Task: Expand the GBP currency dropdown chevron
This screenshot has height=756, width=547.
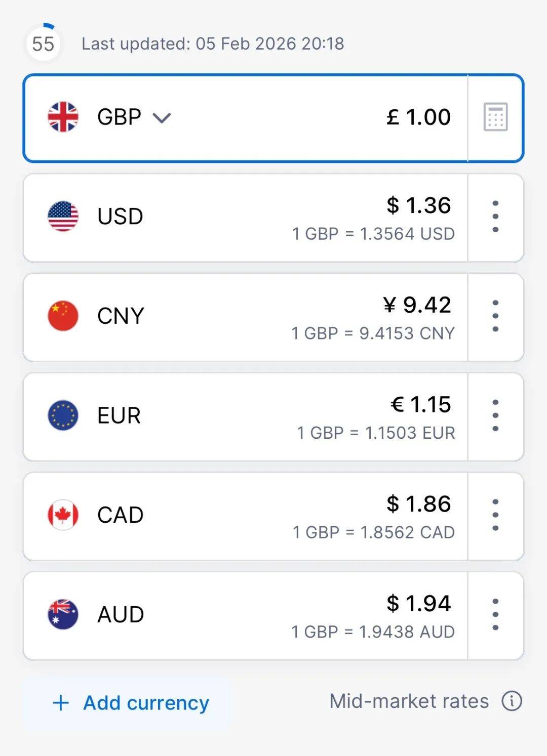Action: [162, 118]
